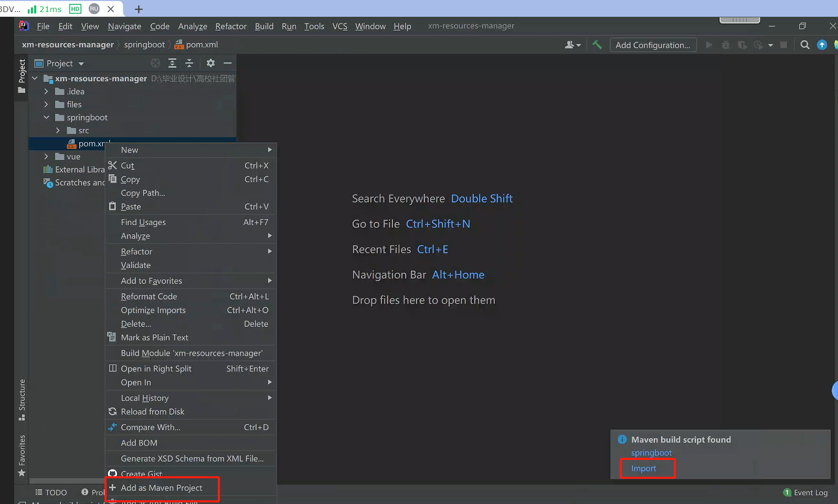Toggle the Favorites side tool tab
This screenshot has width=838, height=504.
[22, 456]
